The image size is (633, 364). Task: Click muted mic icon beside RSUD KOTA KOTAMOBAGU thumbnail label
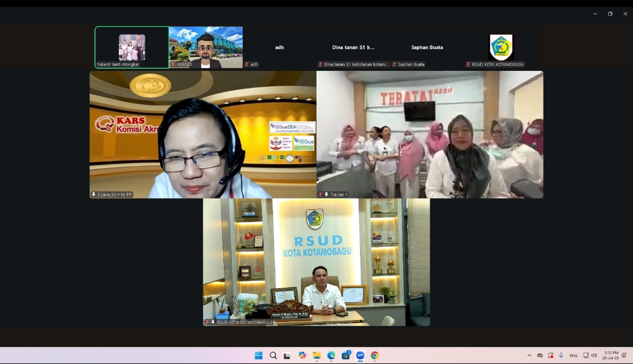point(468,64)
